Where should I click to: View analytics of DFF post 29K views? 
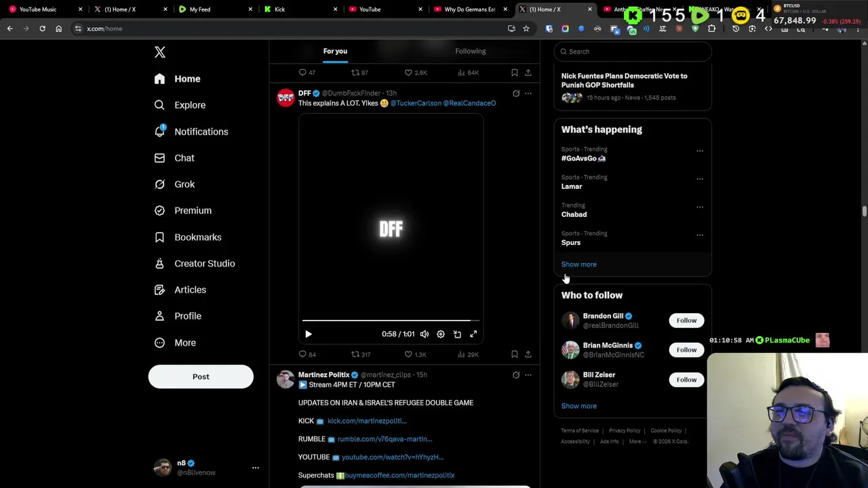[x=468, y=354]
